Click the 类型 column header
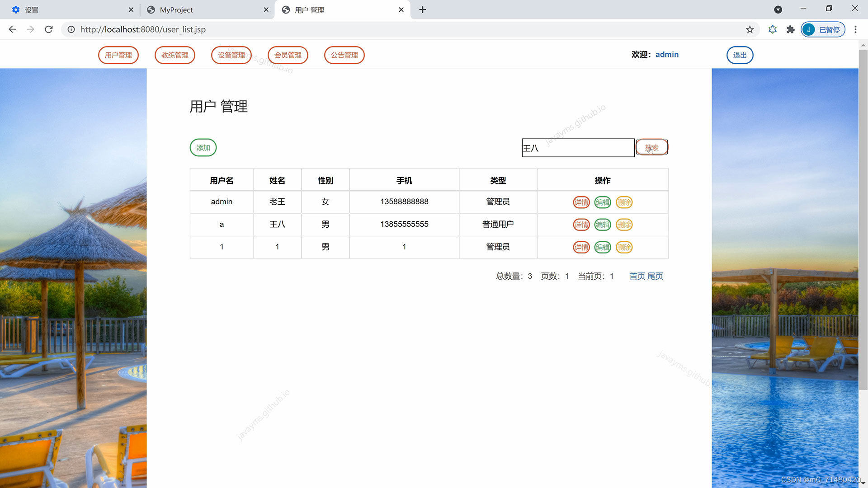The height and width of the screenshot is (488, 868). pyautogui.click(x=498, y=180)
